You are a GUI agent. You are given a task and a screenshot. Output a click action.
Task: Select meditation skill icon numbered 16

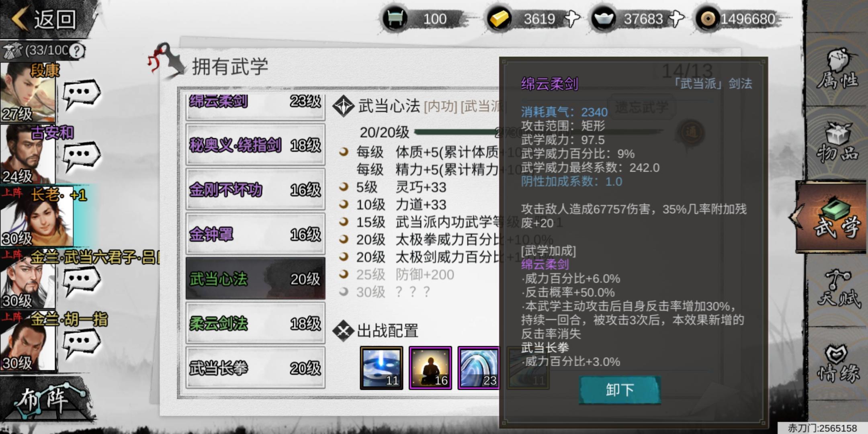430,368
